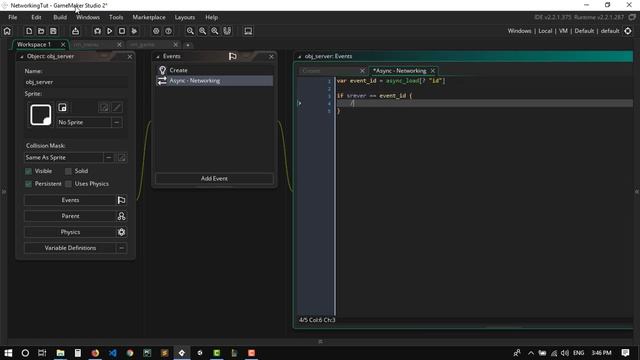The image size is (640, 360).
Task: Click the Add Event button
Action: 214,178
